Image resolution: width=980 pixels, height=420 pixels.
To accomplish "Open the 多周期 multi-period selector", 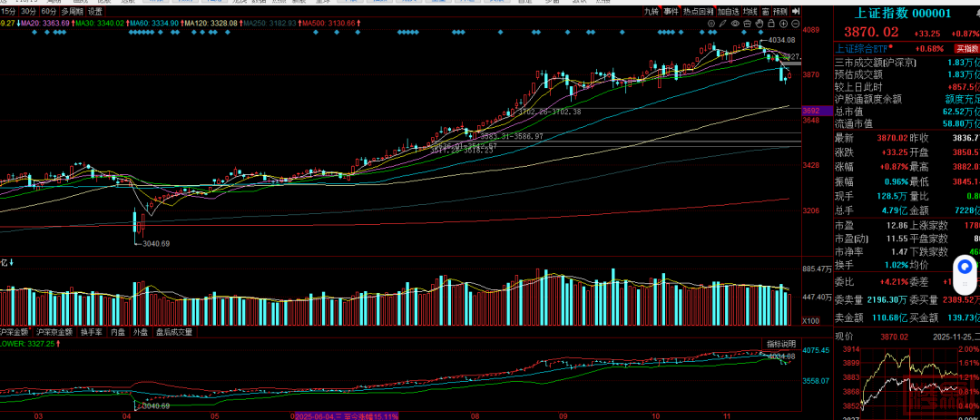I will tap(72, 11).
